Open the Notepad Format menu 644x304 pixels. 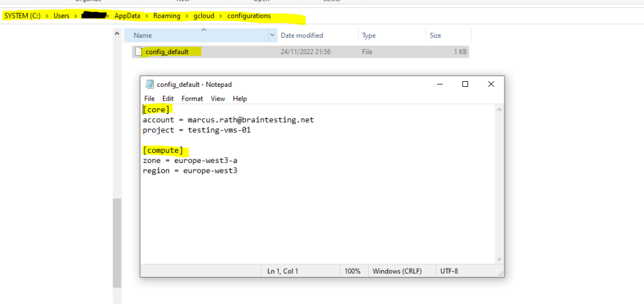click(192, 99)
